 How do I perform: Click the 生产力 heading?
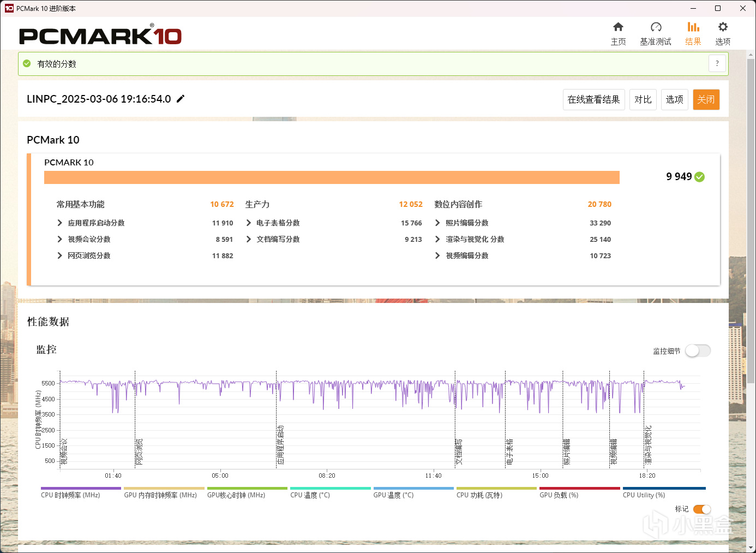coord(257,204)
